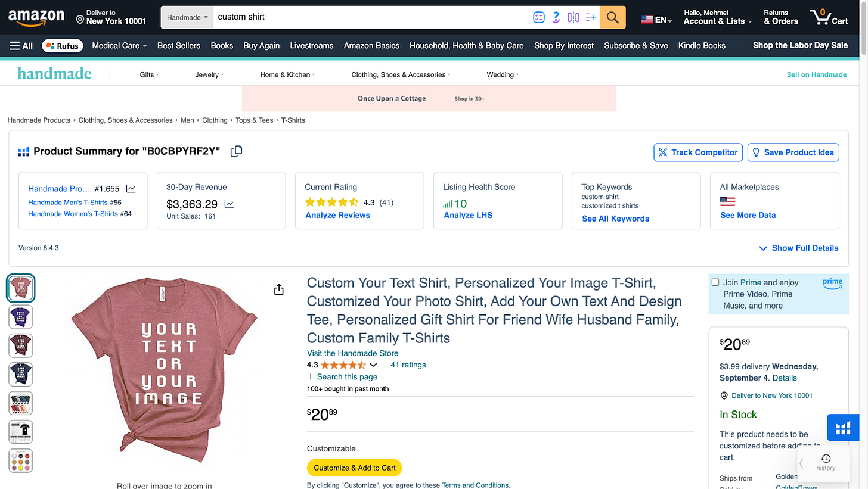Expand the rating chevron next to stars
Viewport: 868px width, 489px height.
(x=373, y=365)
